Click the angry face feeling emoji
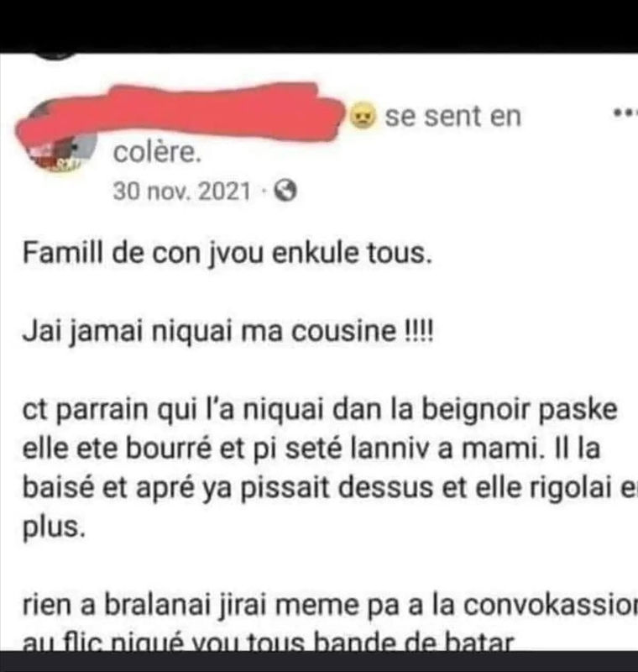Viewport: 638px width, 672px height. pos(363,116)
